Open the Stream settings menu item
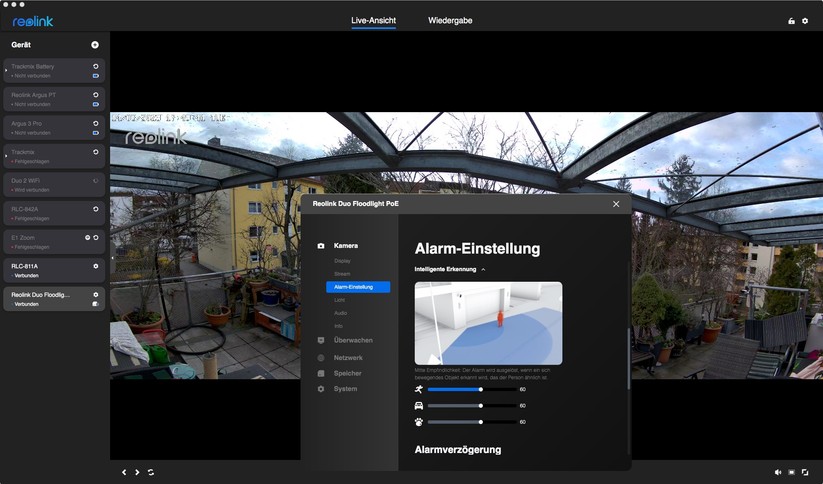823x484 pixels. click(342, 273)
